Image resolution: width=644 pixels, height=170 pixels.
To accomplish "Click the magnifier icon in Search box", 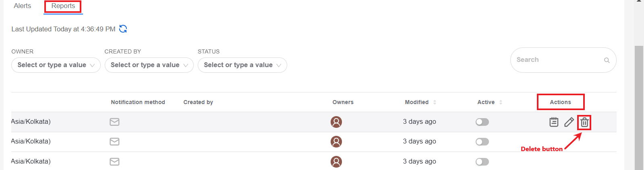I will point(607,60).
